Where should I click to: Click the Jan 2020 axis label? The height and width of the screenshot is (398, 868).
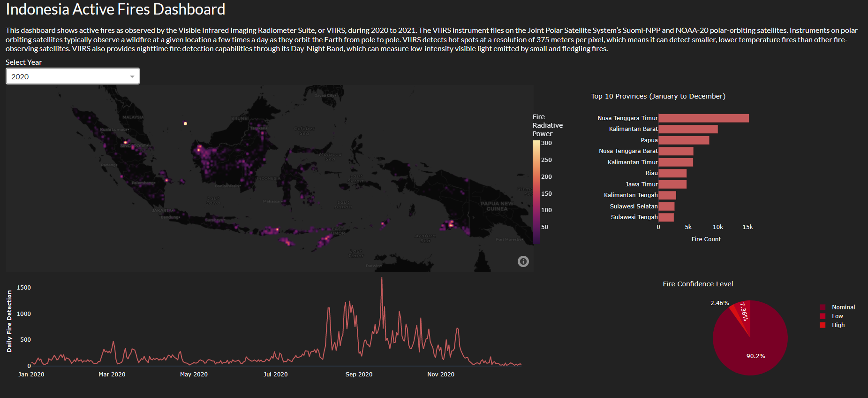pyautogui.click(x=31, y=374)
